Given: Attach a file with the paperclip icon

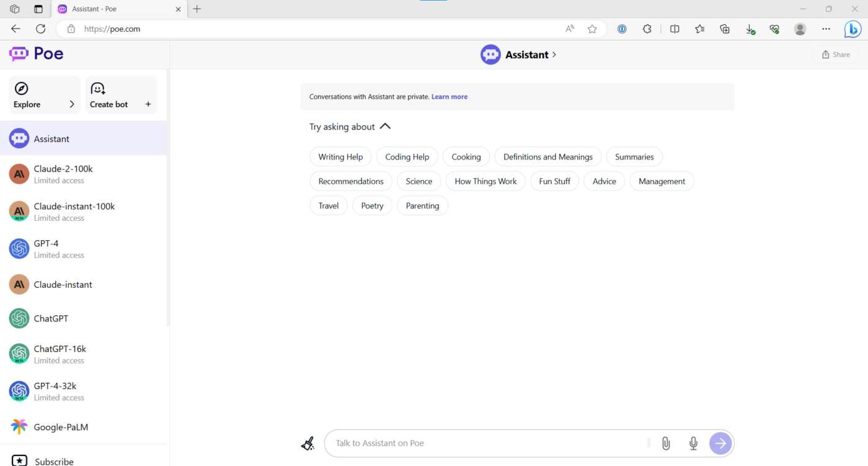Looking at the screenshot, I should [x=666, y=443].
